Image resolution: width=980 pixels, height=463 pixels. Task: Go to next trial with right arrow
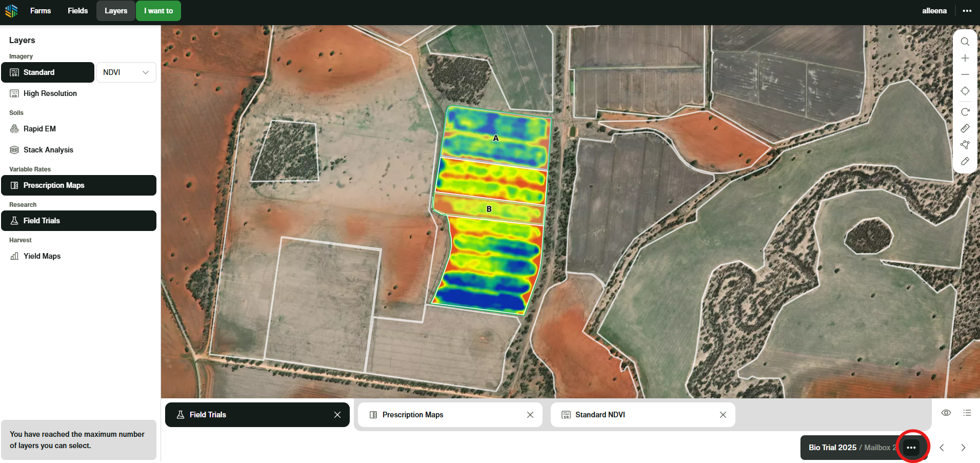pos(963,448)
